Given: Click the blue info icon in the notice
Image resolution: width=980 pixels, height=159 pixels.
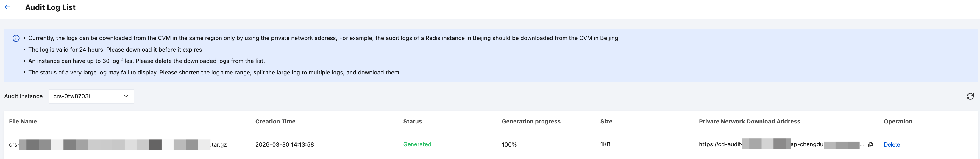Looking at the screenshot, I should [x=16, y=38].
